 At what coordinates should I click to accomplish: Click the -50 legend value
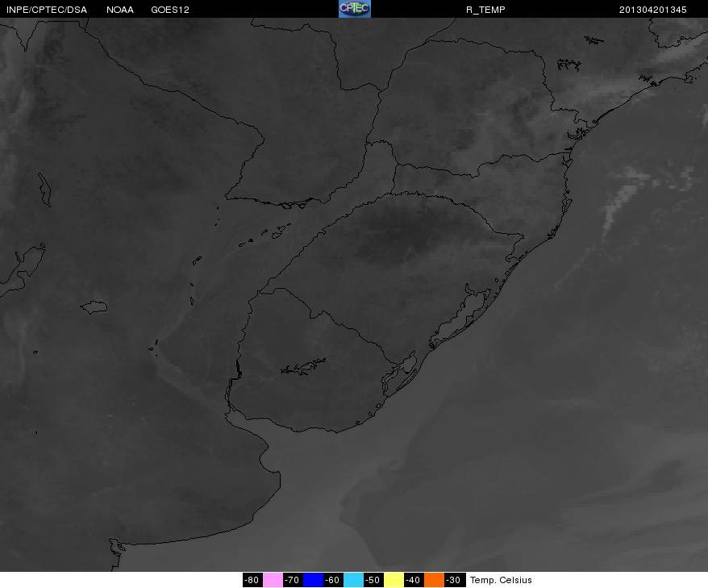[373, 580]
